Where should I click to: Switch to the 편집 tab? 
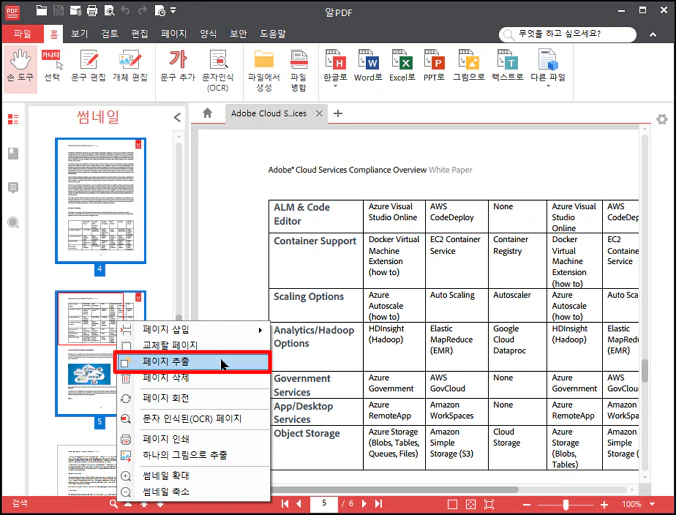[x=139, y=34]
